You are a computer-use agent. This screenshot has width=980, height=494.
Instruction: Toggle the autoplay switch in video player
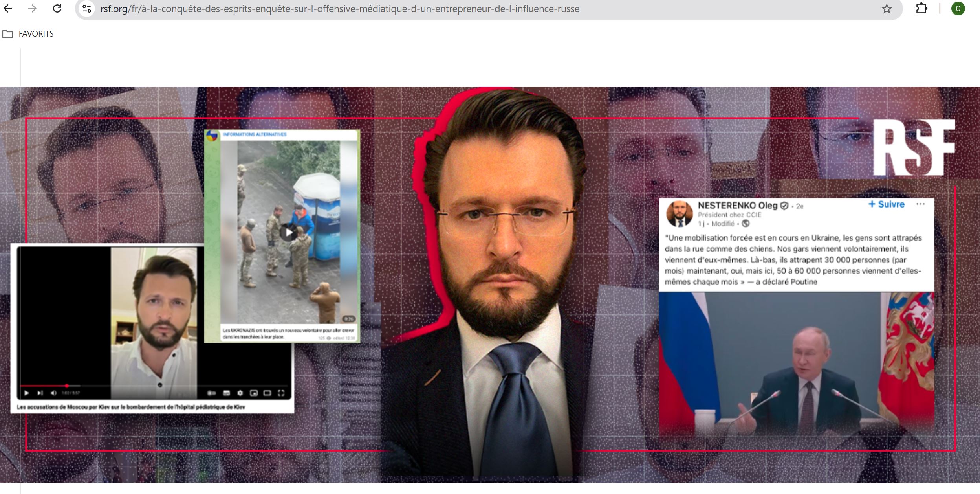(211, 393)
